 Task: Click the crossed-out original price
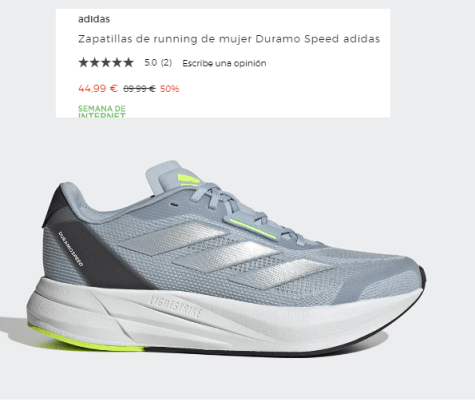pyautogui.click(x=139, y=89)
